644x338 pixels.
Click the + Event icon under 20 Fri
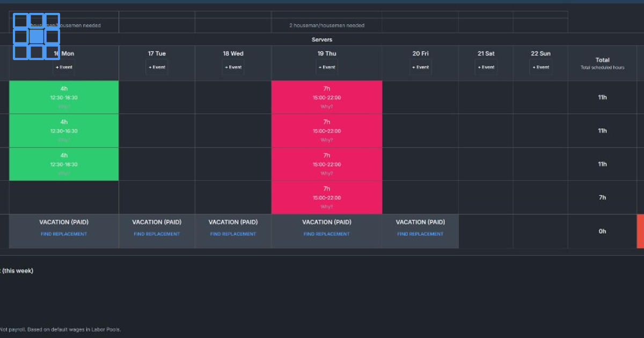420,67
